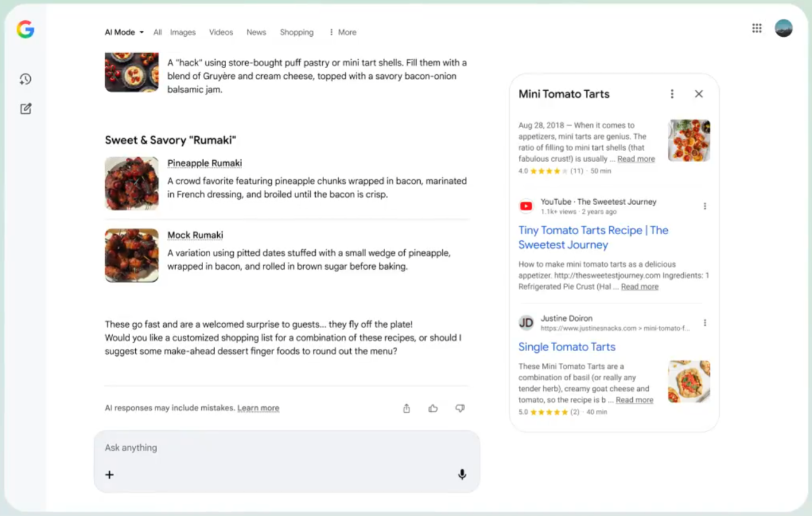Viewport: 812px width, 516px height.
Task: Open the three-dot menu for Single Tomato Tarts
Action: click(x=705, y=323)
